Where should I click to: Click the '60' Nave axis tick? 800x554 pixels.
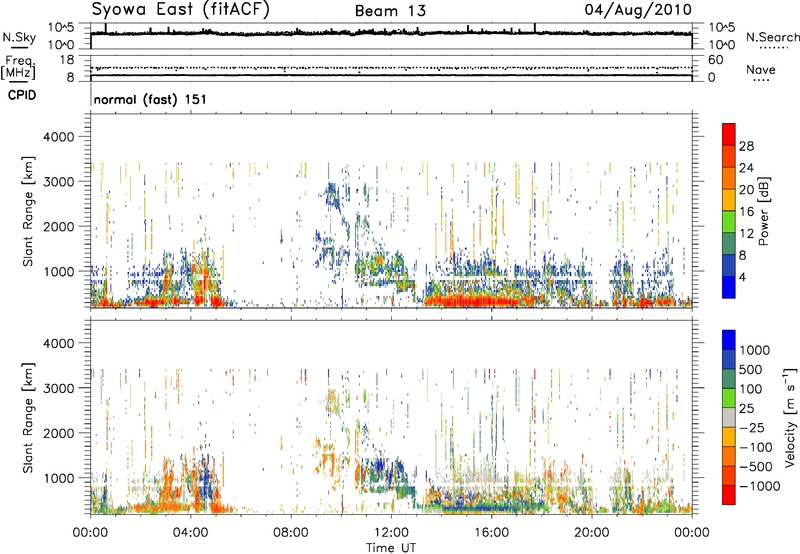tap(715, 60)
